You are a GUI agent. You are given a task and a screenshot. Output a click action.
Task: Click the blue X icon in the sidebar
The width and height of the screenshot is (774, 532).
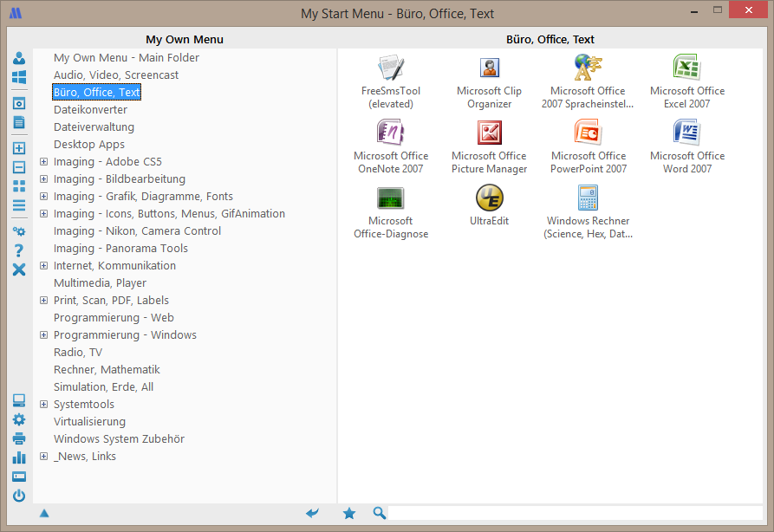(x=19, y=269)
